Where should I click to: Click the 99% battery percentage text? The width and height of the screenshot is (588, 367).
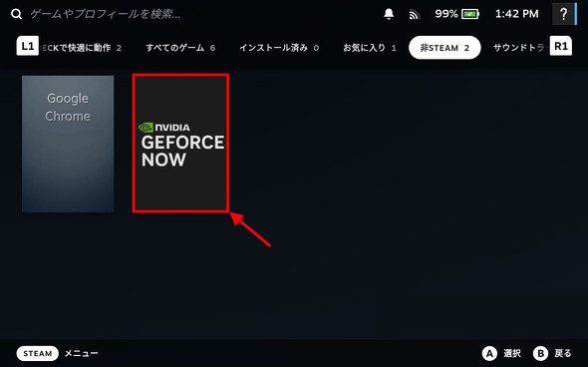click(446, 14)
